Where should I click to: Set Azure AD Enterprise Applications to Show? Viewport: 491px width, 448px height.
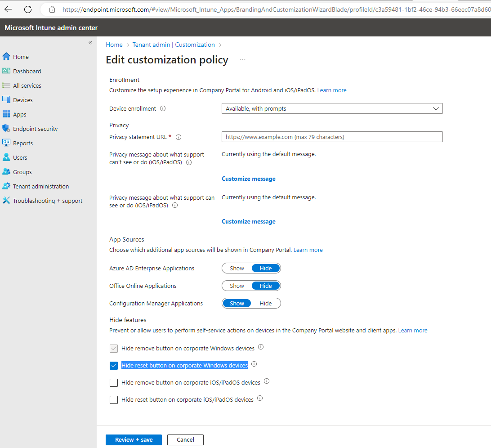[237, 268]
